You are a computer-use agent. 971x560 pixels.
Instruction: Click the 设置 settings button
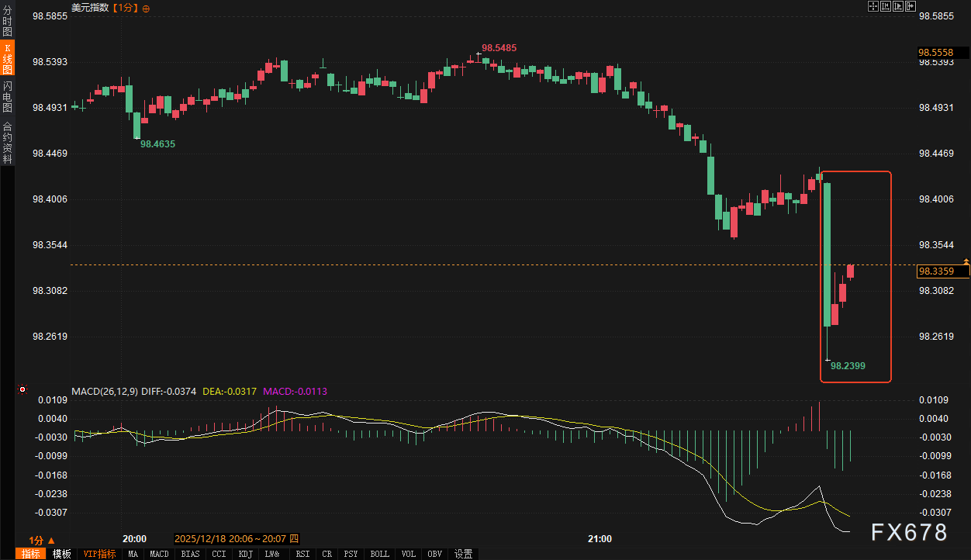464,554
